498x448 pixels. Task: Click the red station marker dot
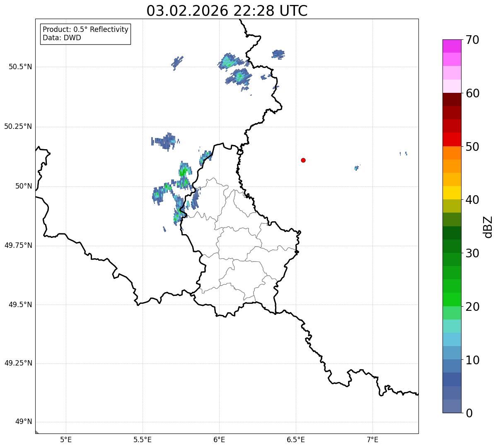point(303,160)
